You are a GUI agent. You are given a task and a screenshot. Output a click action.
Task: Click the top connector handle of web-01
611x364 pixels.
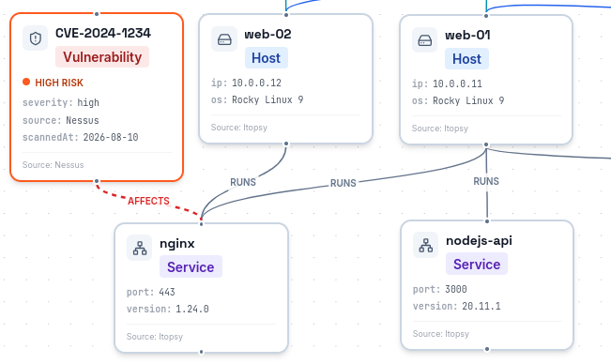click(486, 16)
